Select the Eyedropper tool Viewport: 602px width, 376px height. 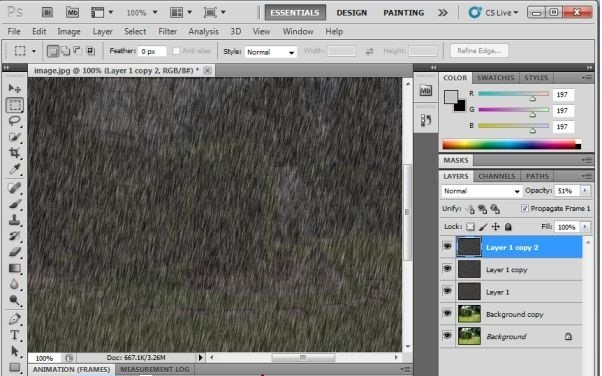tap(15, 169)
